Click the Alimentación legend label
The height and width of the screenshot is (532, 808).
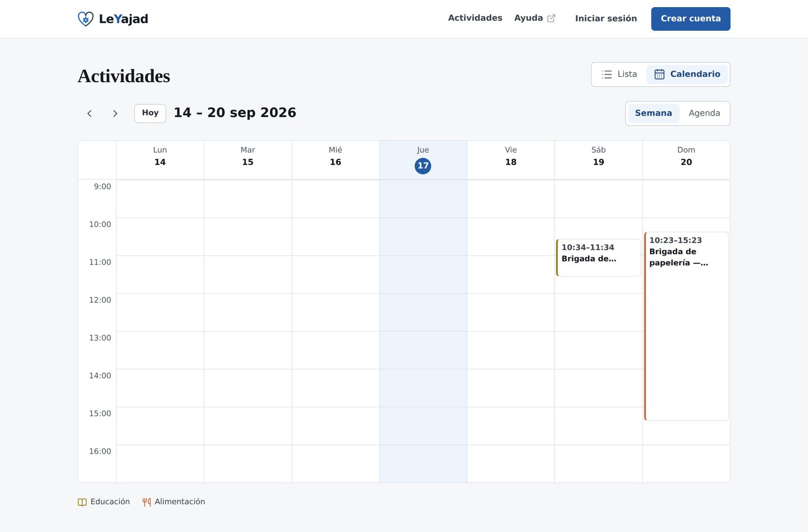point(180,502)
